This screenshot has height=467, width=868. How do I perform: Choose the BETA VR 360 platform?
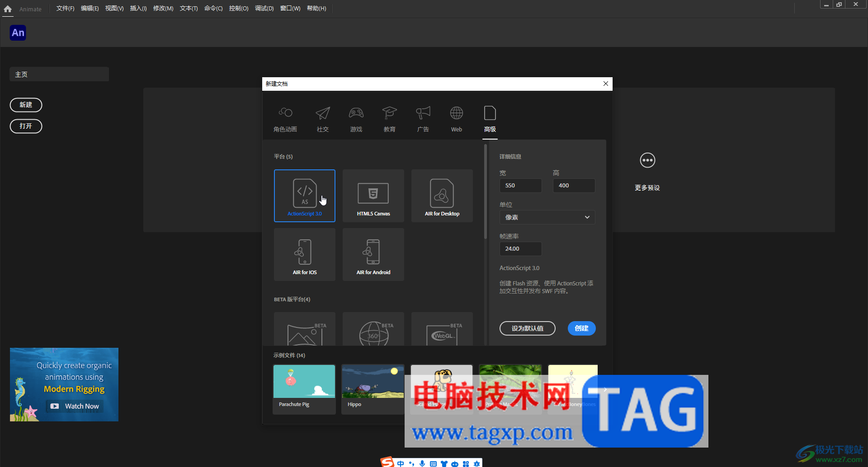373,329
